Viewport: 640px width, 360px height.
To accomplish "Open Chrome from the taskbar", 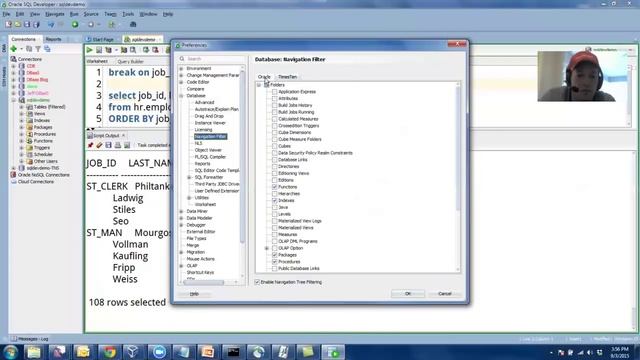I will click(x=109, y=352).
